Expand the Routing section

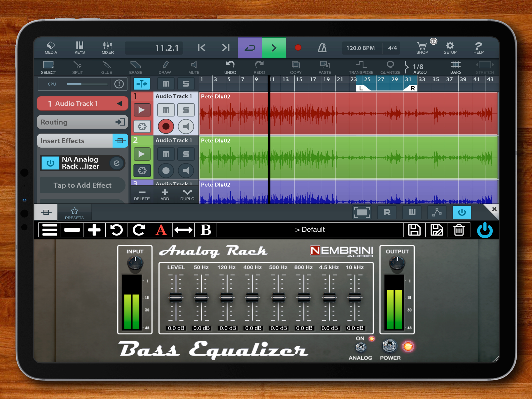[x=83, y=122]
